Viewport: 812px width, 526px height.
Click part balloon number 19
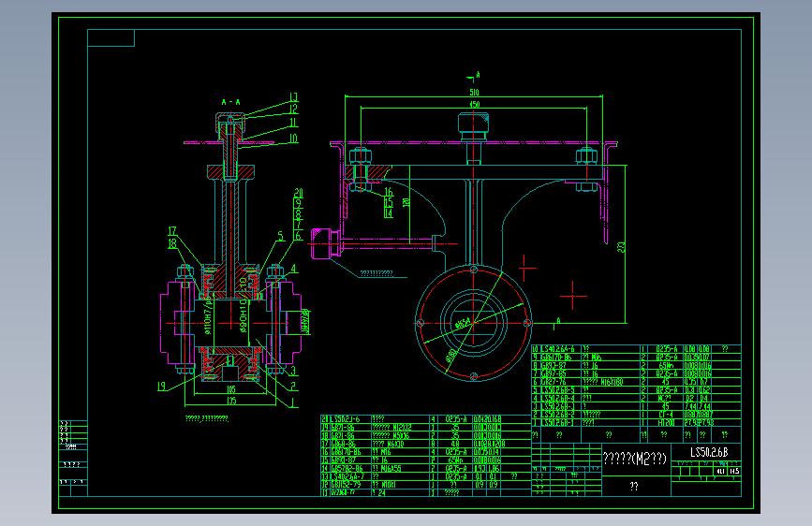click(x=162, y=386)
